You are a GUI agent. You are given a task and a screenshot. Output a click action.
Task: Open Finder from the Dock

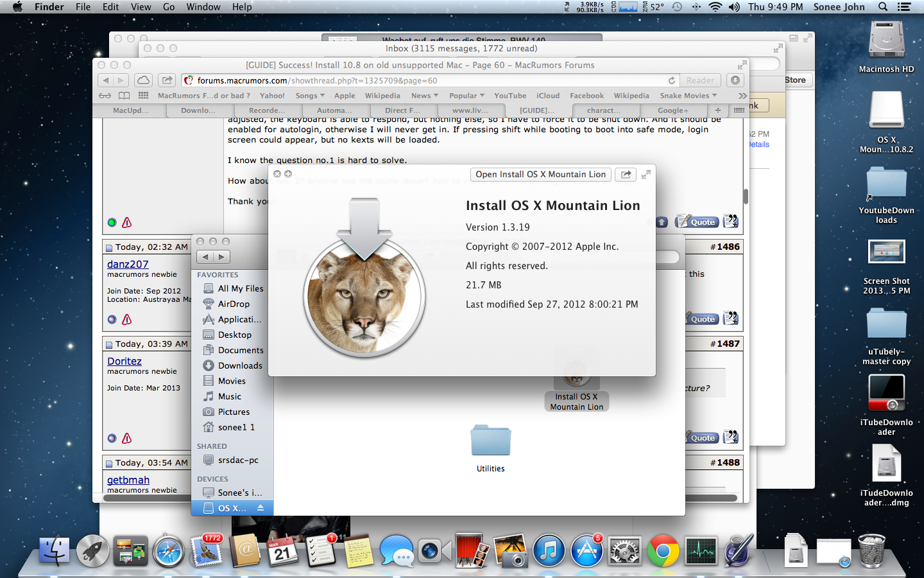(x=55, y=551)
